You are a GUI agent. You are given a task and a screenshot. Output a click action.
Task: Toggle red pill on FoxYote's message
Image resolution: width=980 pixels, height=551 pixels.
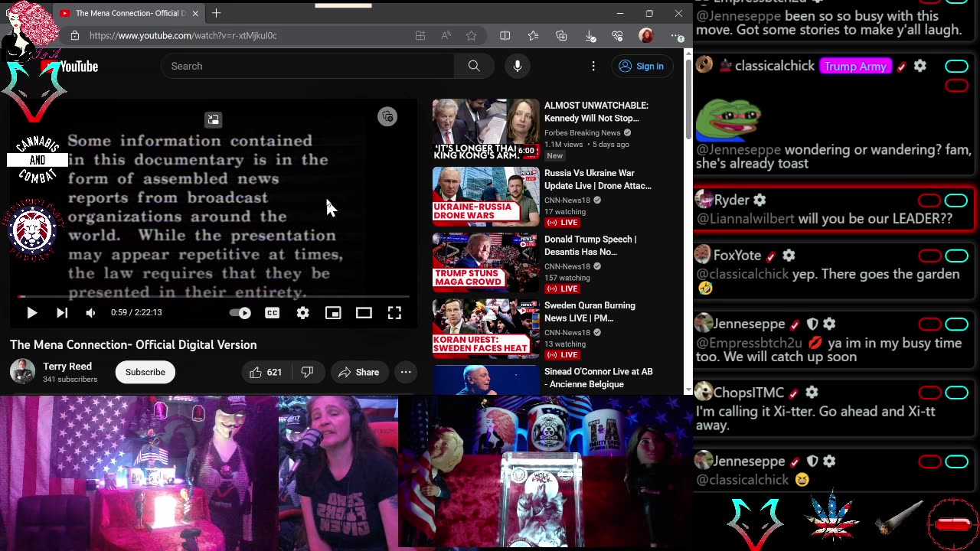click(x=929, y=256)
